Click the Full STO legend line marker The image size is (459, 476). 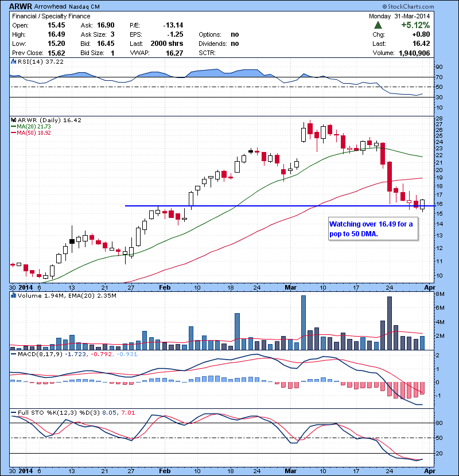click(x=14, y=412)
